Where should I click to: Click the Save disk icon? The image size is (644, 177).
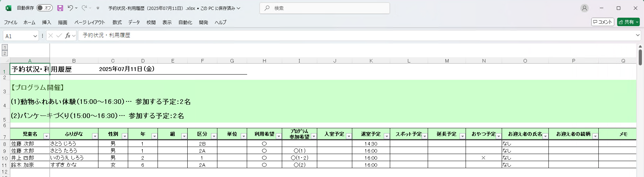click(x=60, y=8)
